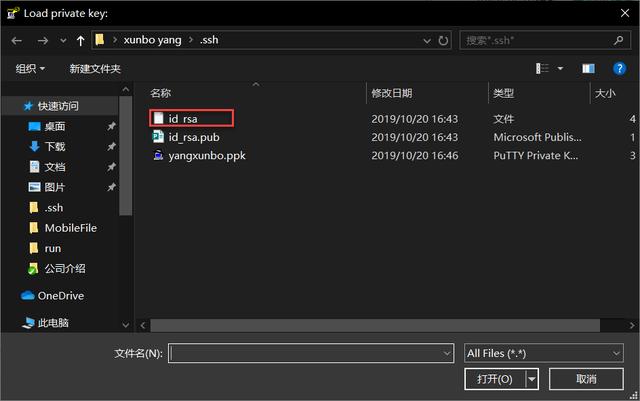Click the id_rsa.pub Publisher icon

coord(158,136)
